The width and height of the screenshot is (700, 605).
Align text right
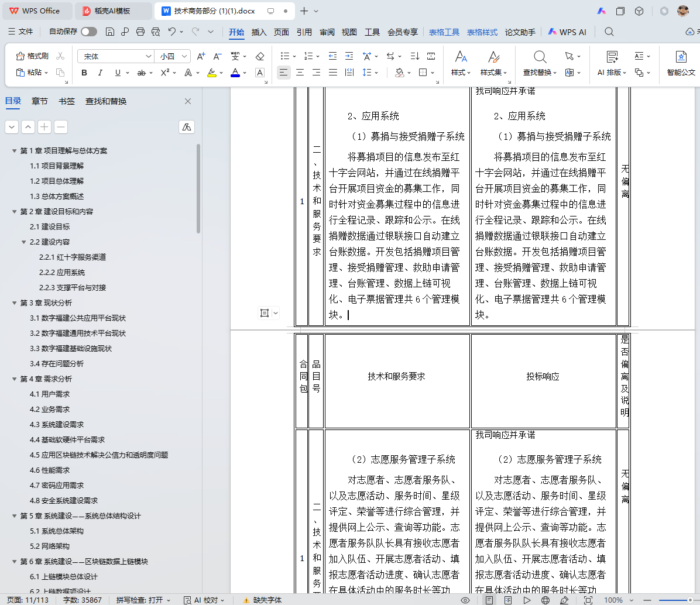[316, 73]
